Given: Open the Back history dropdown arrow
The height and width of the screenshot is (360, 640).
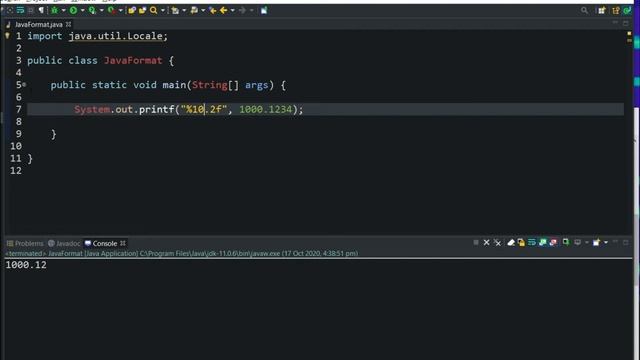Looking at the screenshot, I should tap(232, 10).
